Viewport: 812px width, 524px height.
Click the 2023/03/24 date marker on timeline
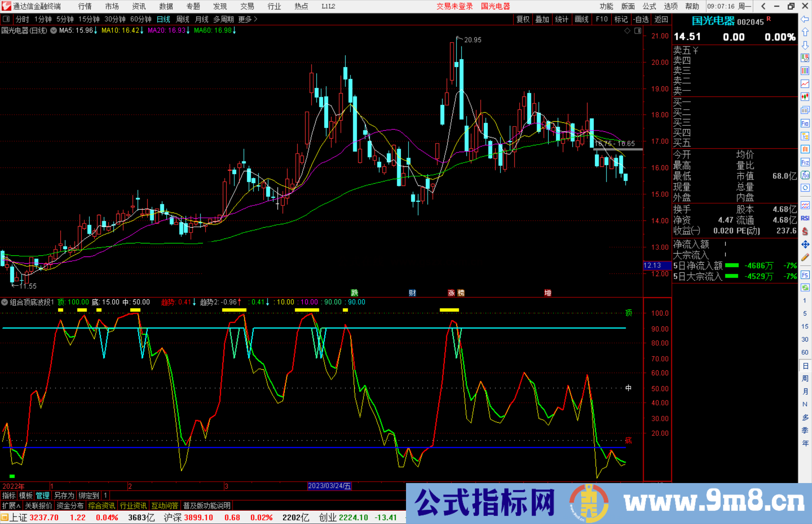click(329, 486)
